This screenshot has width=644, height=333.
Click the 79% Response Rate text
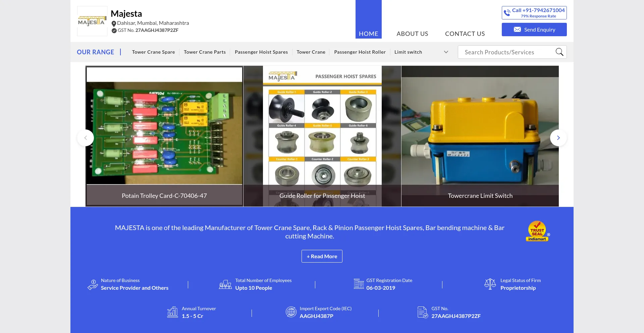tap(538, 16)
